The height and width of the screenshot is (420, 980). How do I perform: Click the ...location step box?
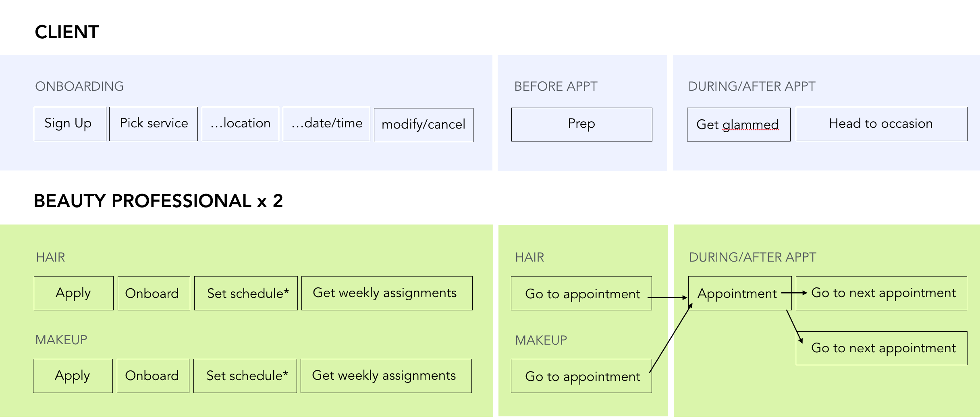(241, 124)
